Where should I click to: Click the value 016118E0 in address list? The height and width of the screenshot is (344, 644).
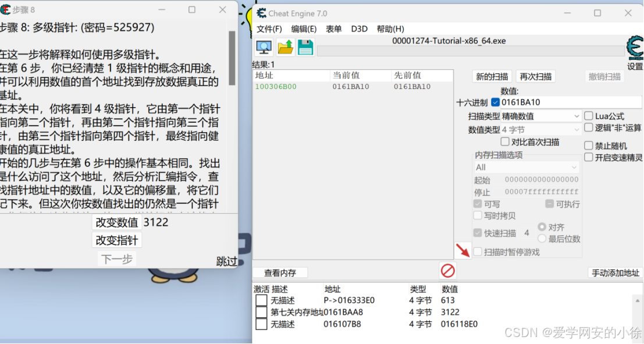coord(459,324)
